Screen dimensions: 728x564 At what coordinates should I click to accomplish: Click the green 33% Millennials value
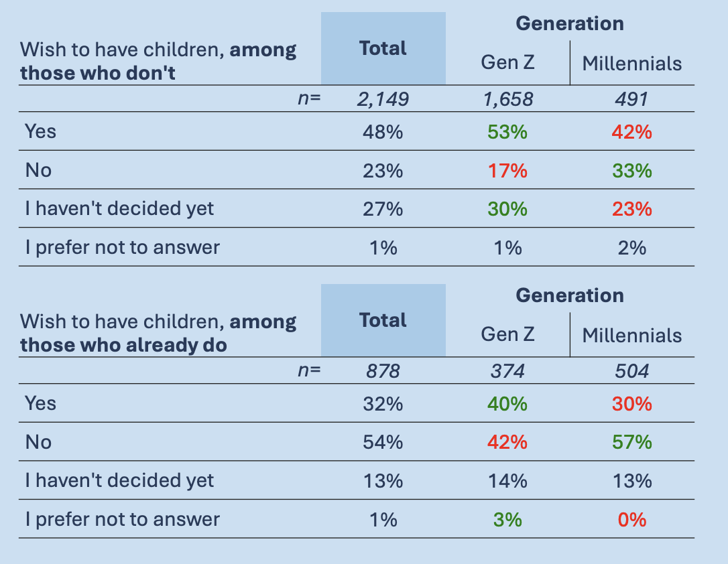[x=632, y=171]
